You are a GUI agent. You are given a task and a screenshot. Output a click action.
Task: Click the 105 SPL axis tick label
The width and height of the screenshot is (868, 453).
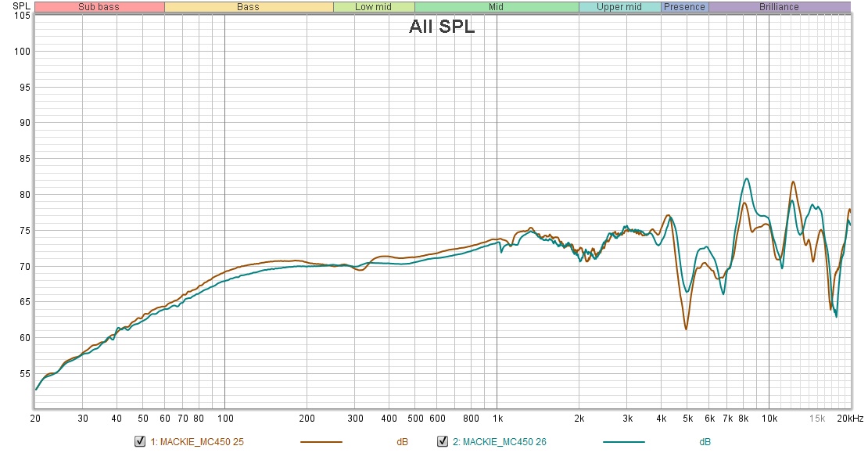click(x=22, y=16)
